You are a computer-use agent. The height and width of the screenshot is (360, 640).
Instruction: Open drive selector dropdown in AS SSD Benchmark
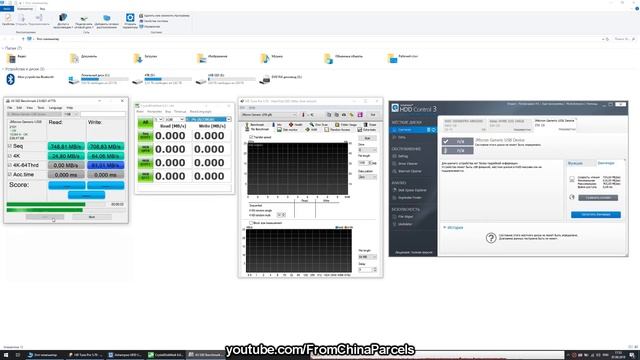click(34, 114)
